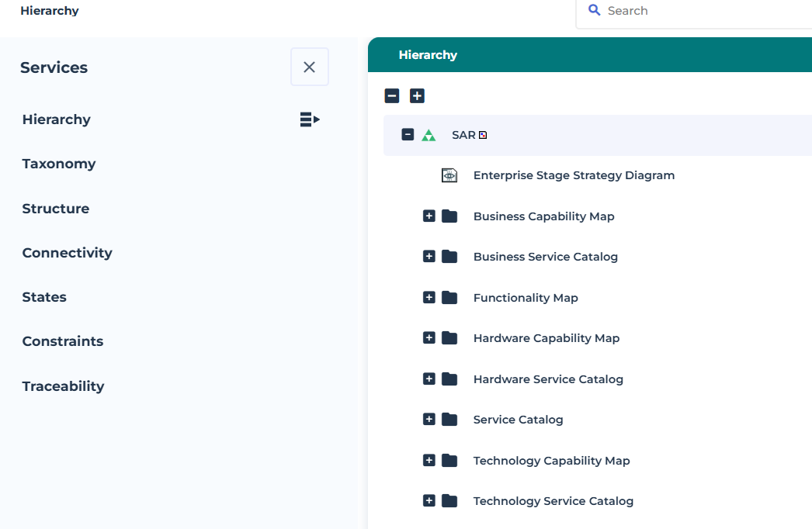The height and width of the screenshot is (529, 812).
Task: Collapse all nodes with the minus button
Action: coord(392,96)
